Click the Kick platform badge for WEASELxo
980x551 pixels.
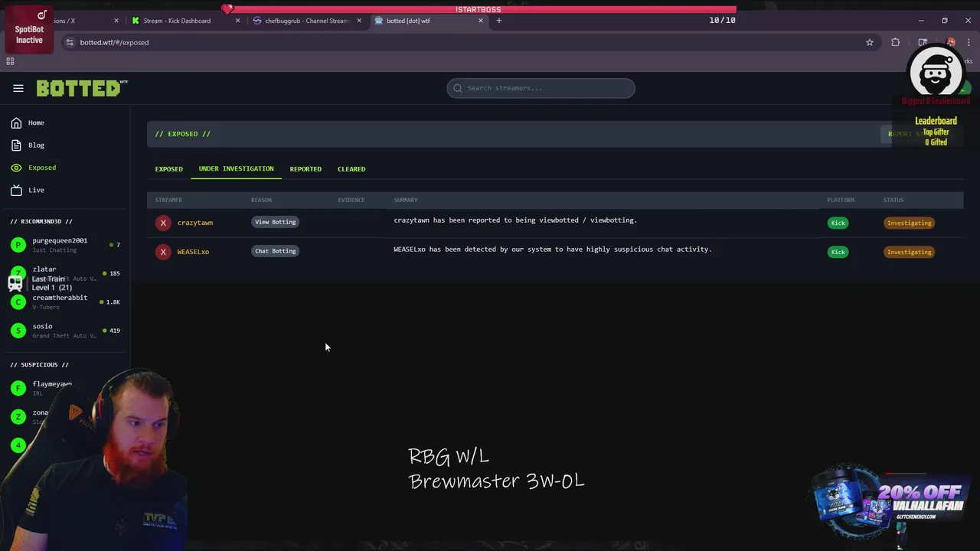coord(838,252)
